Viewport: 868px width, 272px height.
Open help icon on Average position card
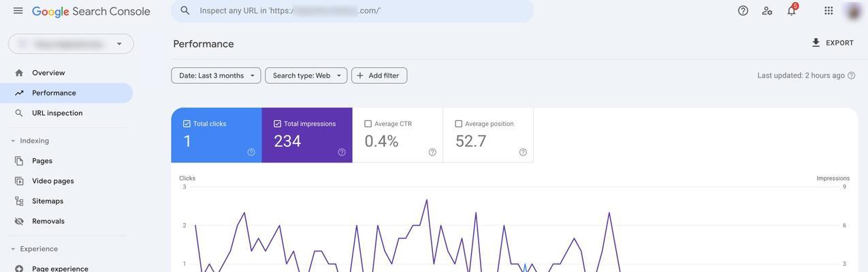tap(523, 152)
